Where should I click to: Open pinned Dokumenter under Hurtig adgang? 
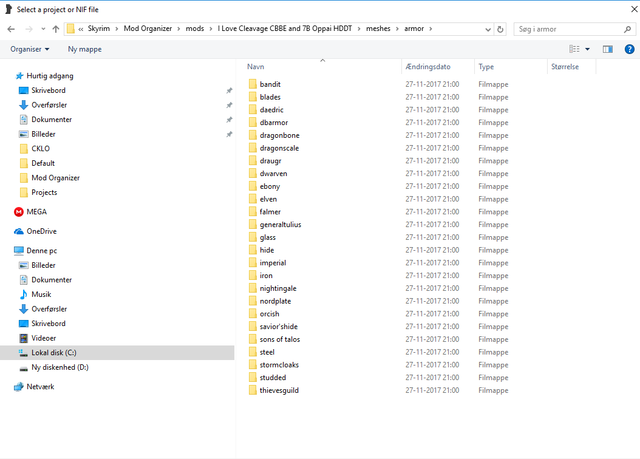click(51, 120)
